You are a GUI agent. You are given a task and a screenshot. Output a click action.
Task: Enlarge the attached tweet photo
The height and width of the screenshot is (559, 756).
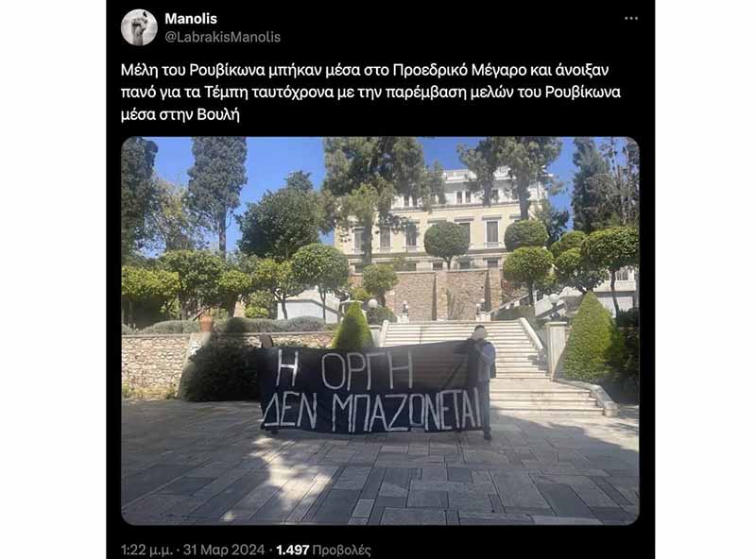tap(380, 330)
